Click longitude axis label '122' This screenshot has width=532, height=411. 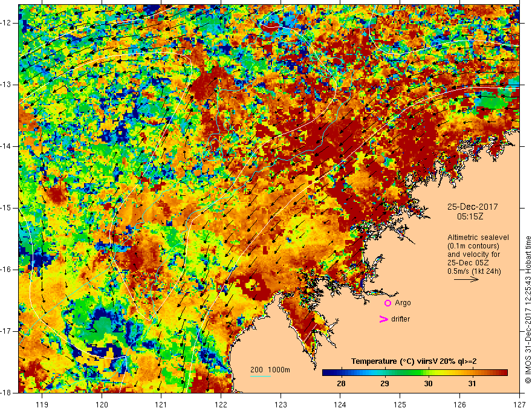coord(221,404)
